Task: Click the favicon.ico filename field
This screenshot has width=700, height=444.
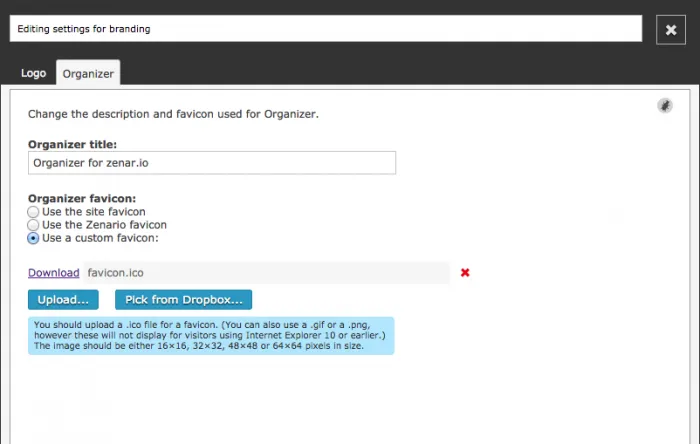Action: pos(266,272)
